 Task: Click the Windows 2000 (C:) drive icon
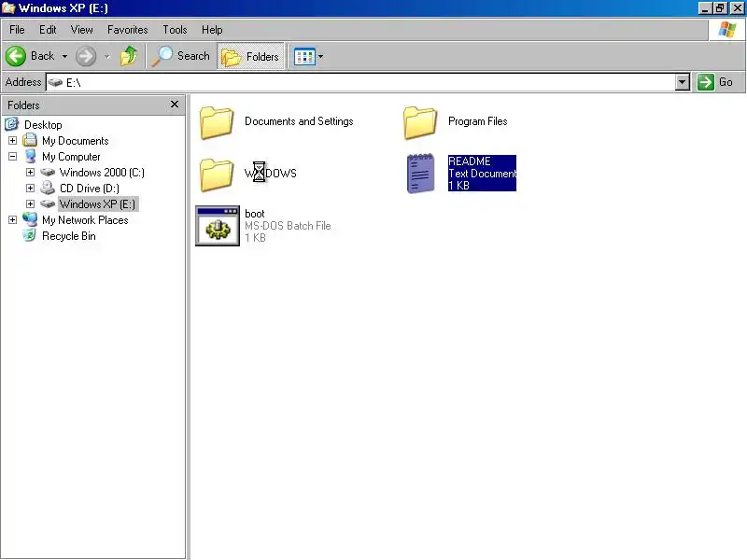[x=48, y=172]
